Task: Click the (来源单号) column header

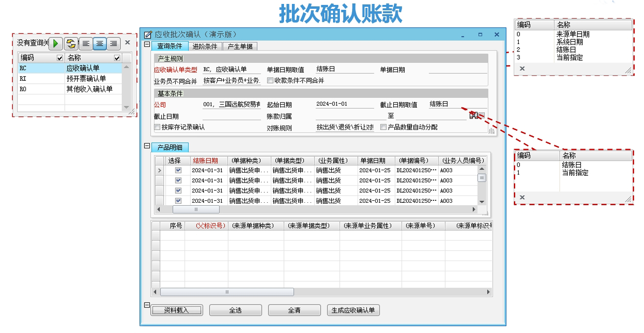Action: tap(423, 226)
